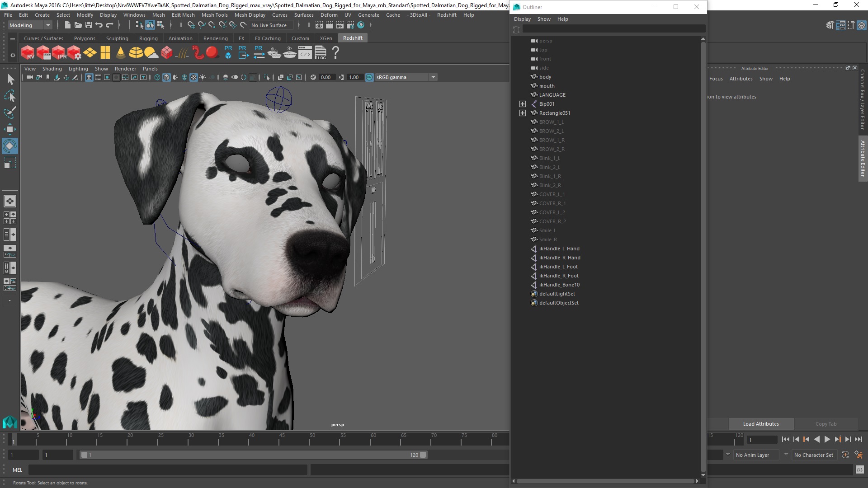Expand the Rectangle051 node in Outliner
Screen dimensions: 868x488
[523, 113]
